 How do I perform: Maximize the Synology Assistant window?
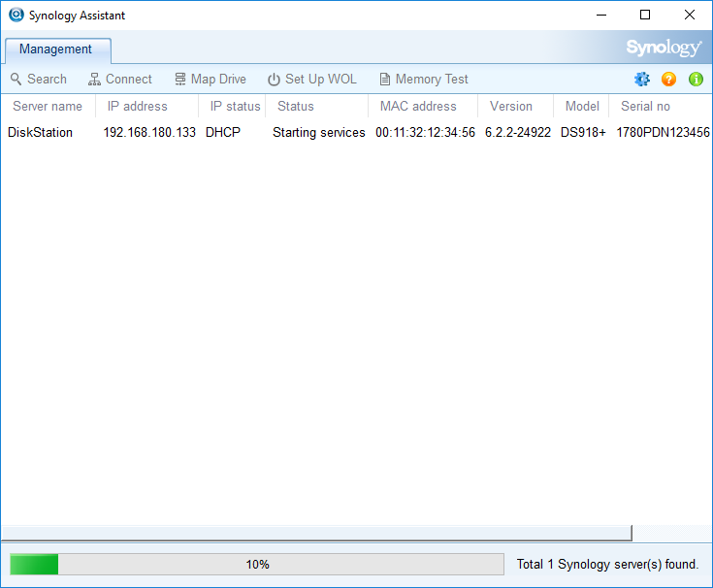pos(645,15)
